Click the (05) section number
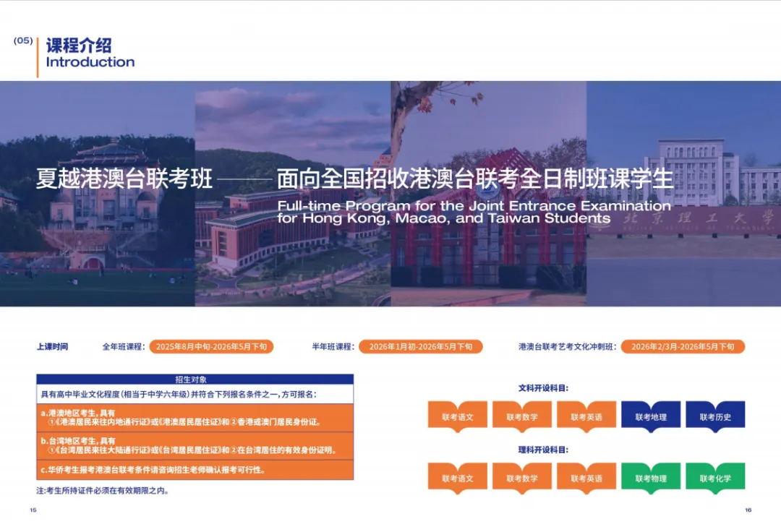Screen dimensions: 781x532 point(23,40)
